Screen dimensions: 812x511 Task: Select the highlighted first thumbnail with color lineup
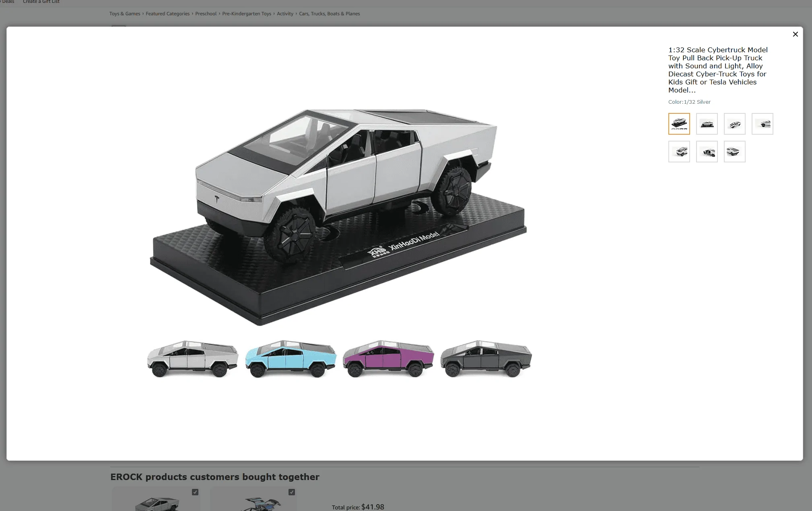point(679,124)
